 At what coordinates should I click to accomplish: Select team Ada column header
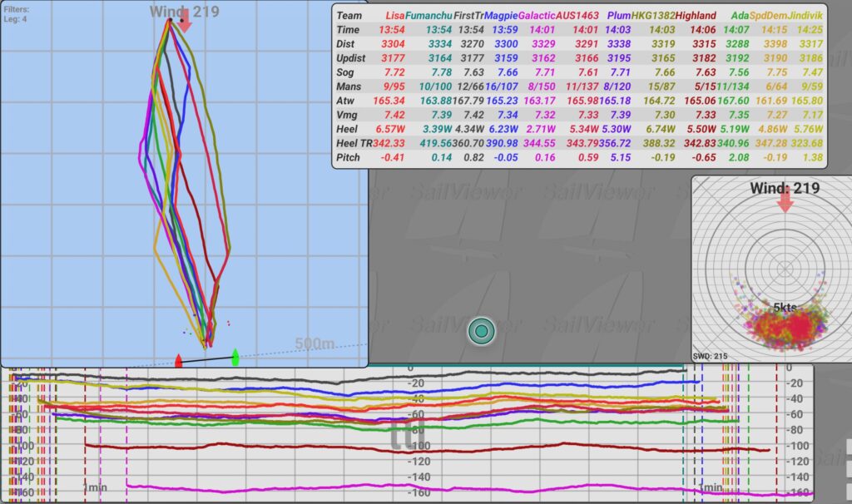[x=740, y=16]
